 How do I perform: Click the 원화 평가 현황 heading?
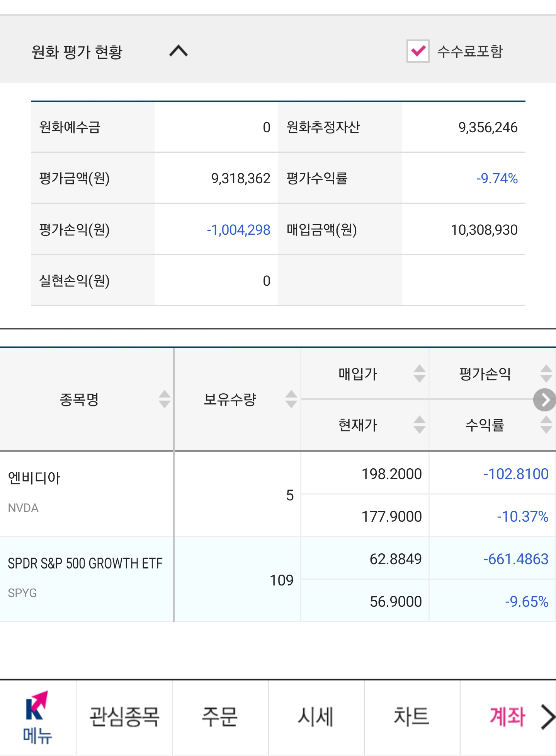(x=77, y=52)
